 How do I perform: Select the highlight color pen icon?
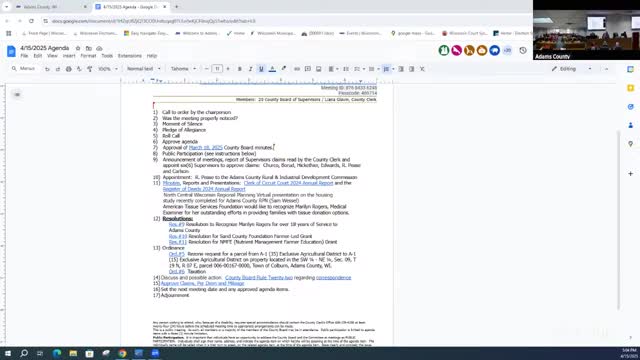tap(283, 69)
